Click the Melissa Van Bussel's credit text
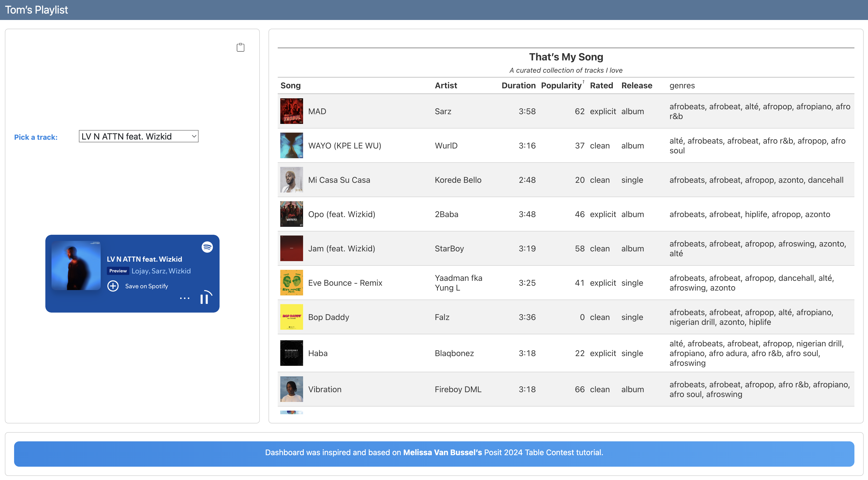 442,452
